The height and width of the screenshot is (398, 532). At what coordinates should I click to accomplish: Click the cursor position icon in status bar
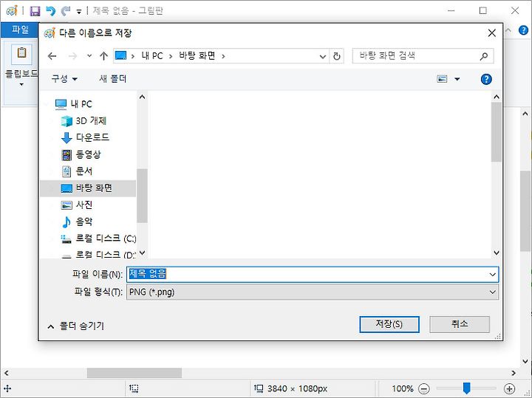coord(7,388)
